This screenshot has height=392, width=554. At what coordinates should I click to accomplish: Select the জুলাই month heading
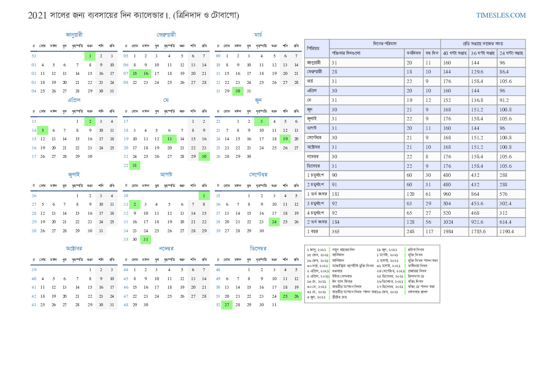74,174
